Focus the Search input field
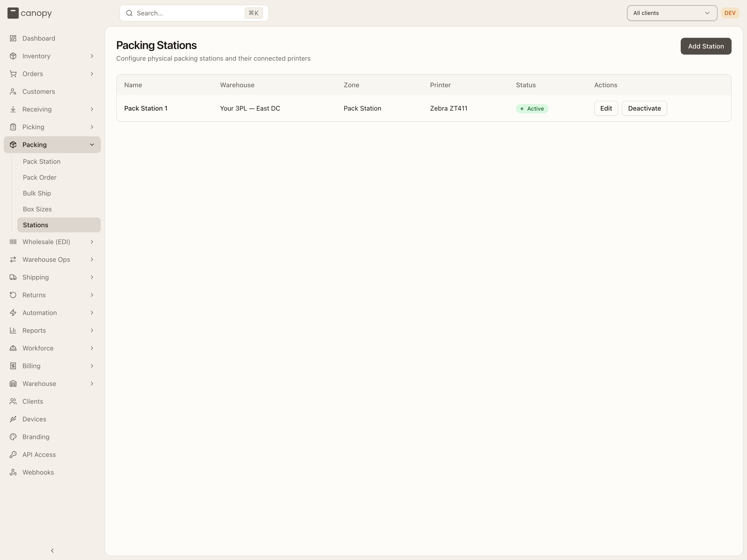This screenshot has height=560, width=747. (194, 13)
